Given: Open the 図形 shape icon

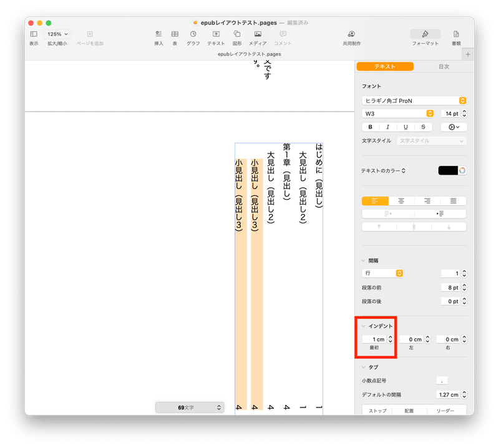Looking at the screenshot, I should click(237, 34).
